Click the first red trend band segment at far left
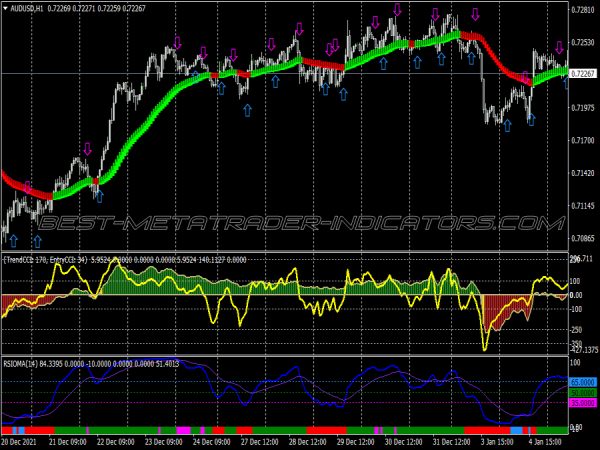Image resolution: width=600 pixels, height=450 pixels. pyautogui.click(x=12, y=178)
